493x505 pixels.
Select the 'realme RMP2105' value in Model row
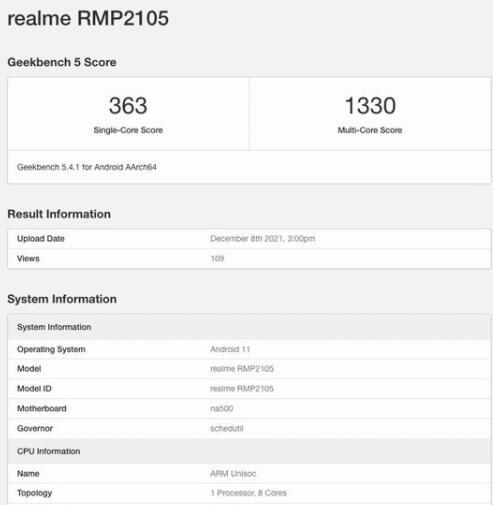coord(242,369)
